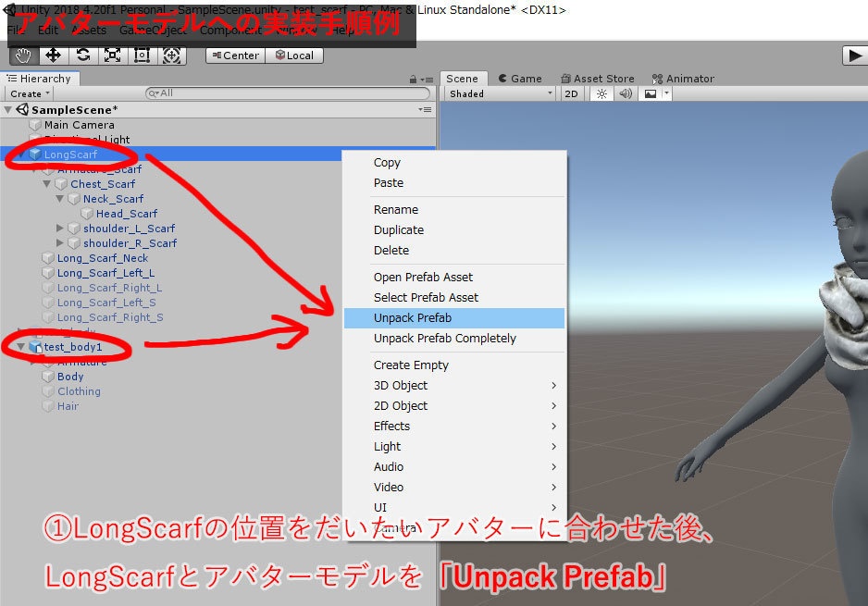Select the Move tool
The height and width of the screenshot is (606, 868).
click(53, 56)
